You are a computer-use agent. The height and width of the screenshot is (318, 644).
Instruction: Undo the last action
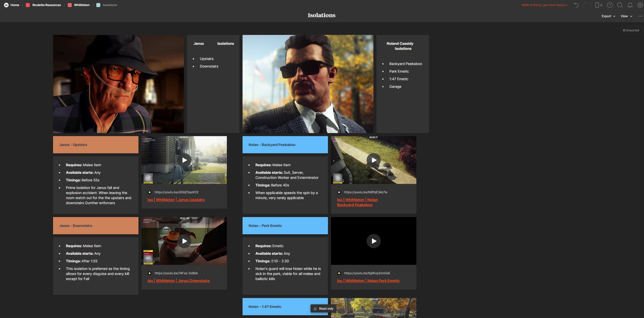coord(576,5)
